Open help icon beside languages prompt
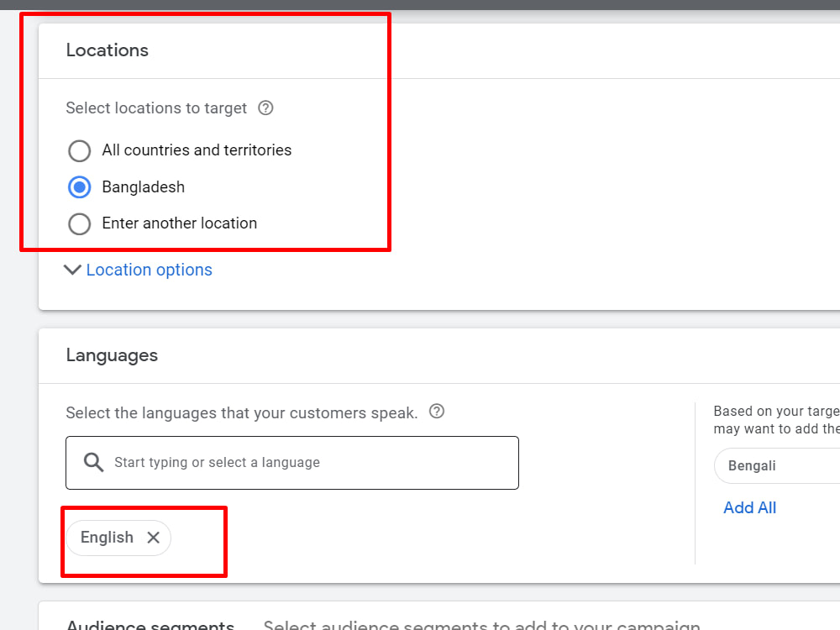840x630 pixels. [437, 412]
